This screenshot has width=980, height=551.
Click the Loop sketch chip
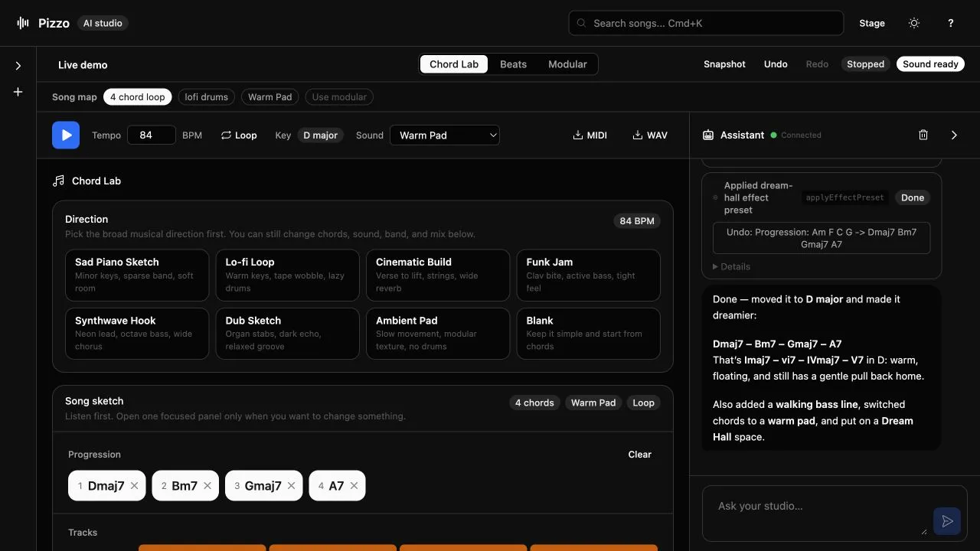tap(643, 403)
